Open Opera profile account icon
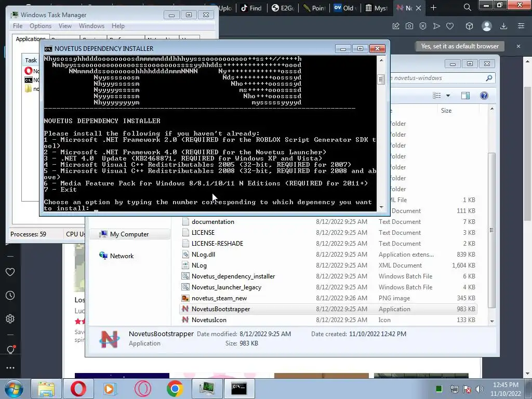Screen dimensions: 532x399 (x=486, y=26)
